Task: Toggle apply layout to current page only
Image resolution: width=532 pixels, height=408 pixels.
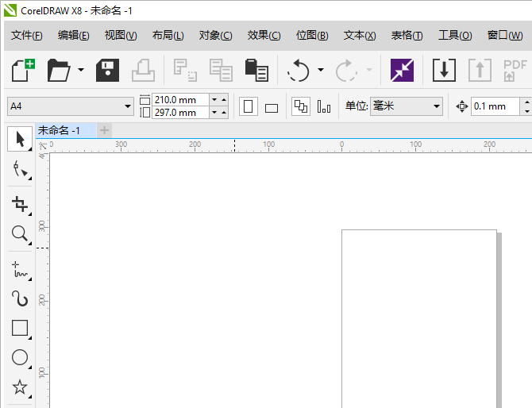Action: pos(324,106)
